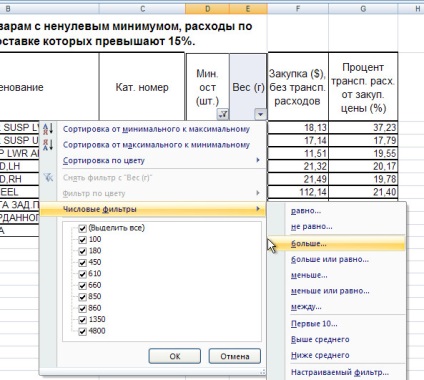The height and width of the screenshot is (380, 424).
Task: Uncheck the 450 value checkbox
Action: click(x=82, y=263)
